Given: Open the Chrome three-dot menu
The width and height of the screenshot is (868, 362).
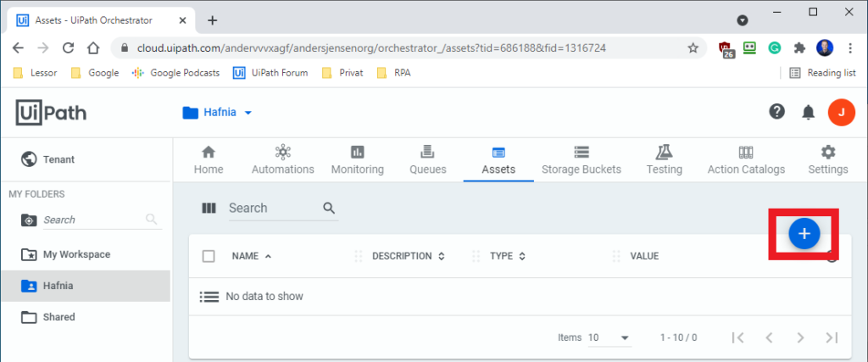Looking at the screenshot, I should coord(851,48).
